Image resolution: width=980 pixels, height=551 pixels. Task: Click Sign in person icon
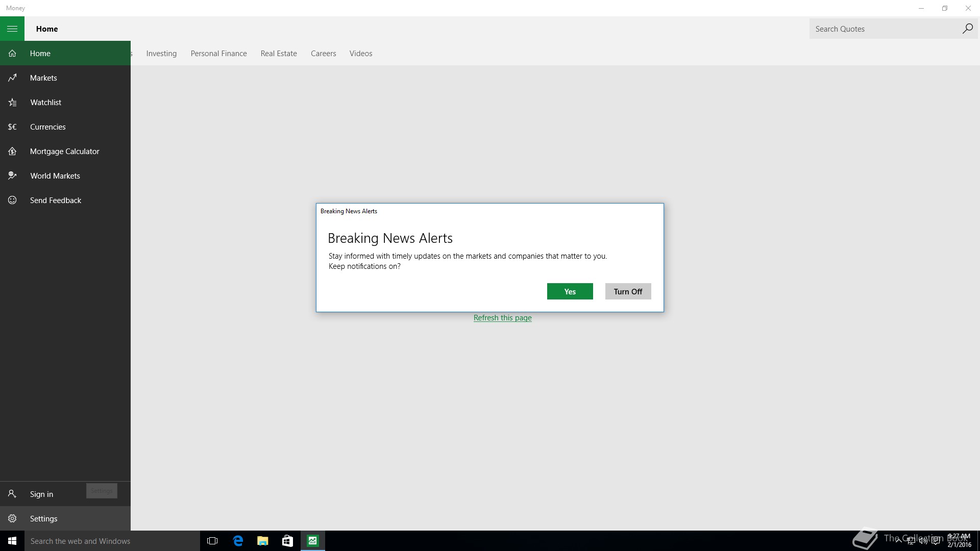13,494
